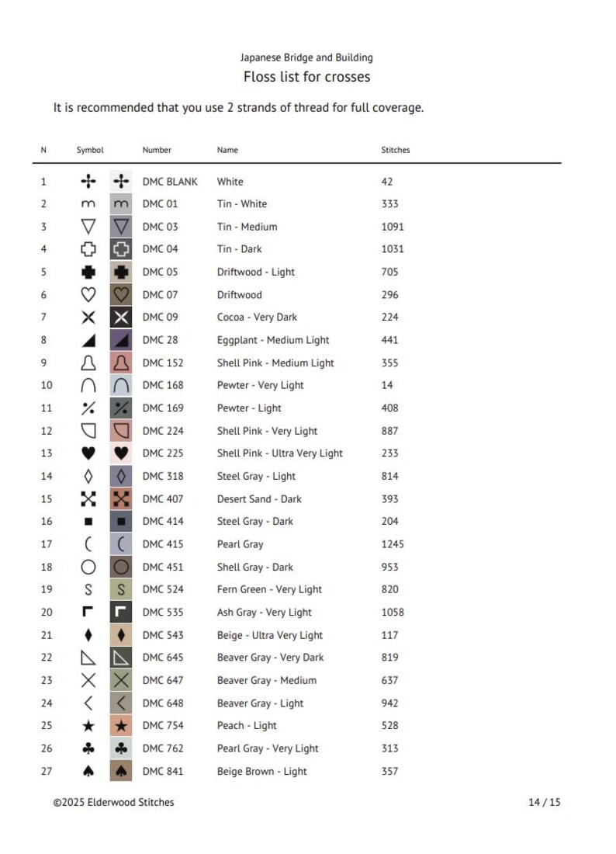The height and width of the screenshot is (854, 616).
Task: Select the plain bell symbol for DMC 152
Action: 88,363
